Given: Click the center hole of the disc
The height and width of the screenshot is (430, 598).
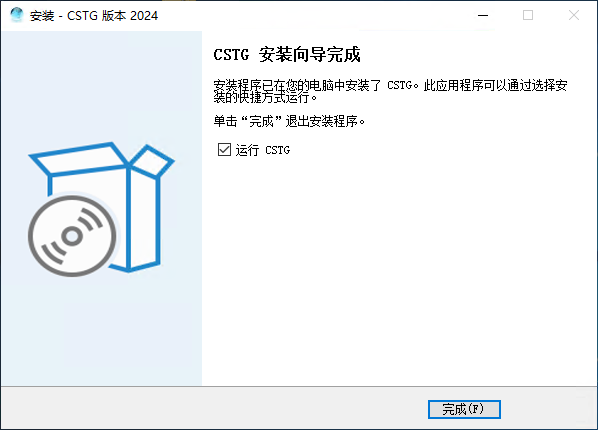Looking at the screenshot, I should click(x=72, y=236).
